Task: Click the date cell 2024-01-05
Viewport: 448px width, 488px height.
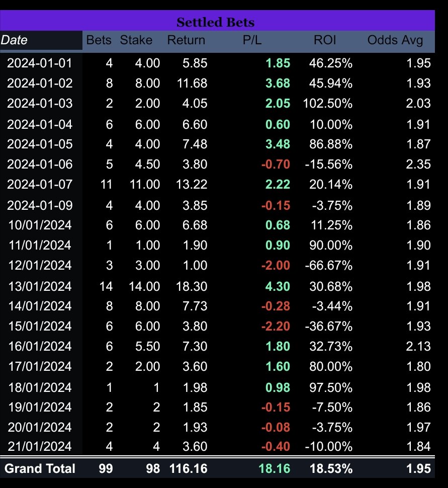Action: pyautogui.click(x=40, y=144)
